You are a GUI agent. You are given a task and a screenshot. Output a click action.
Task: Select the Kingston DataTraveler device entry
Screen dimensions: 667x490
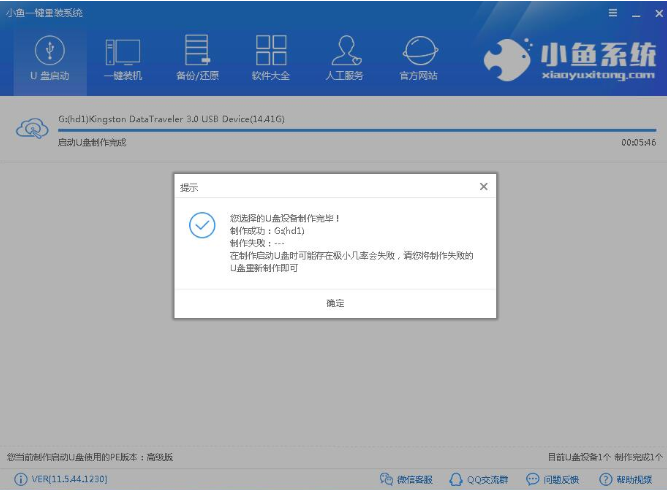171,119
